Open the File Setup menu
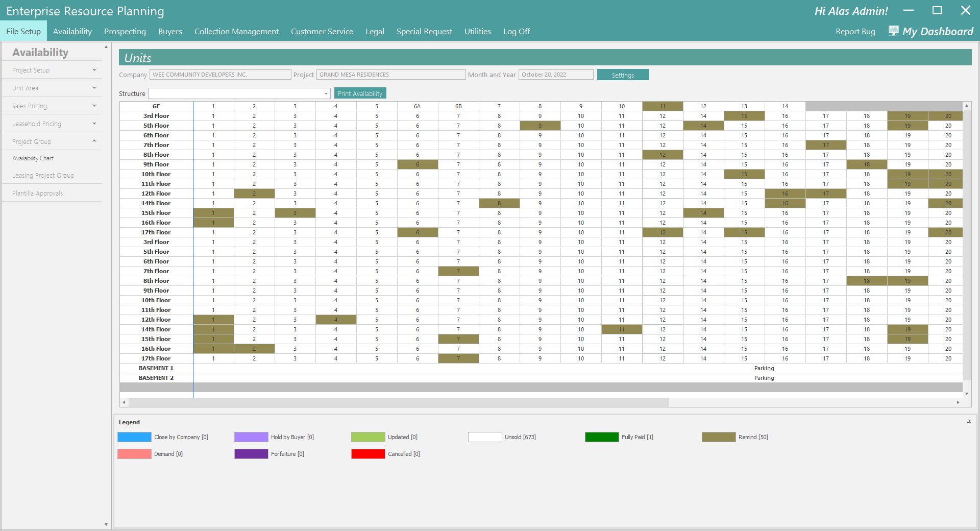Viewport: 980px width, 531px height. [x=23, y=31]
